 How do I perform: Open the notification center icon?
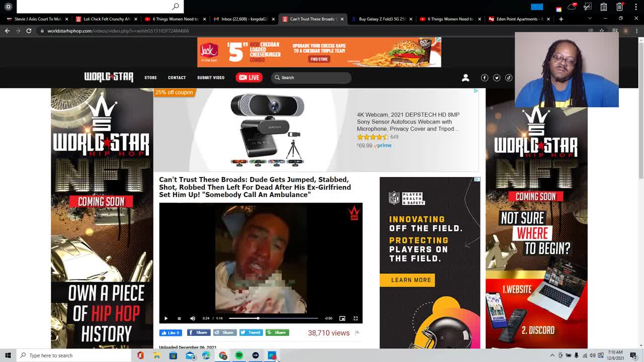[633, 355]
